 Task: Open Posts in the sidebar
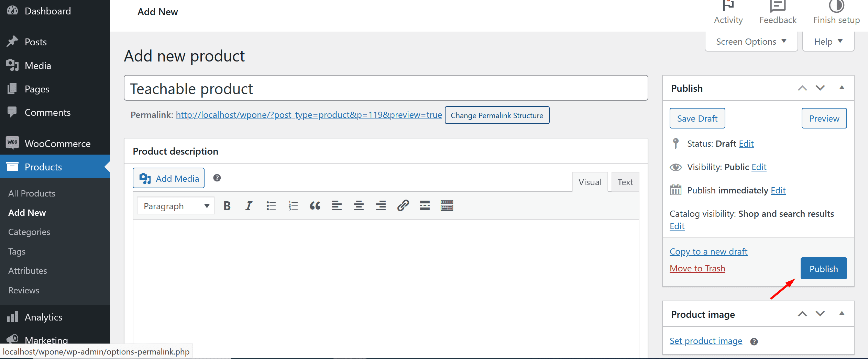(x=55, y=42)
